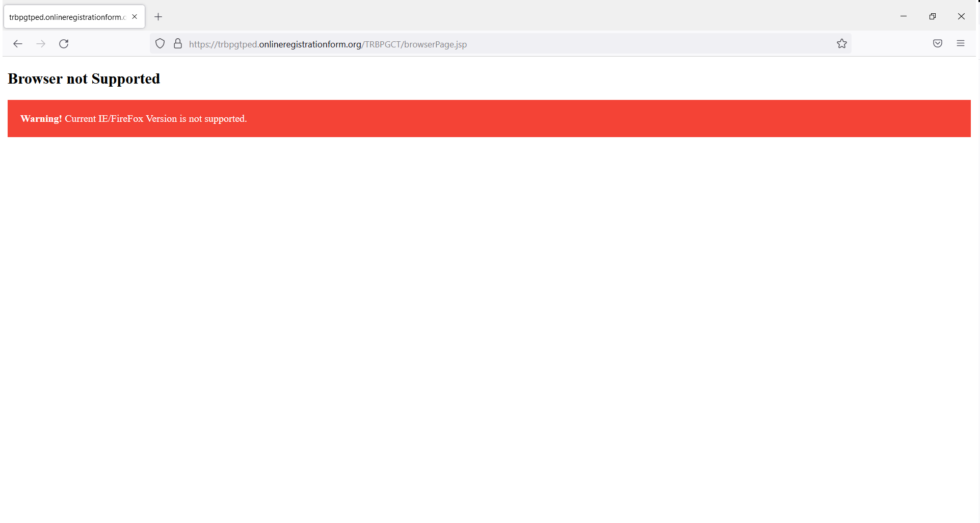Close the trbpgtped.onlineregistrationform tab
Viewport: 980px width, 523px height.
(x=134, y=16)
